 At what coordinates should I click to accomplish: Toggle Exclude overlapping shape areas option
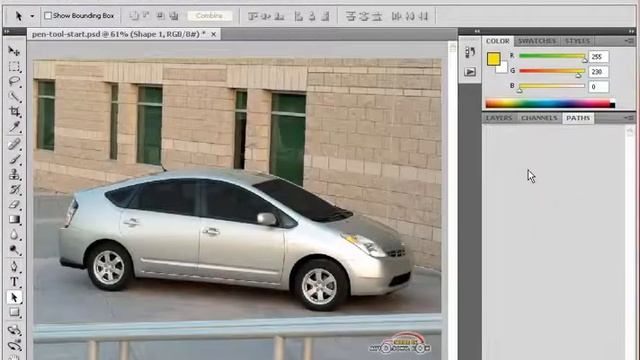[x=174, y=16]
